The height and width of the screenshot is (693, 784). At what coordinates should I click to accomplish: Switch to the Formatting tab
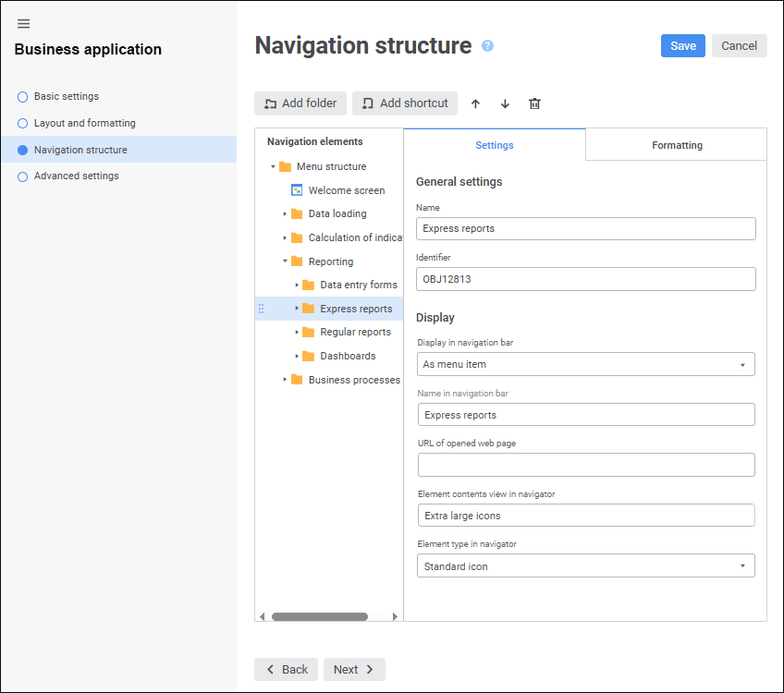point(677,145)
